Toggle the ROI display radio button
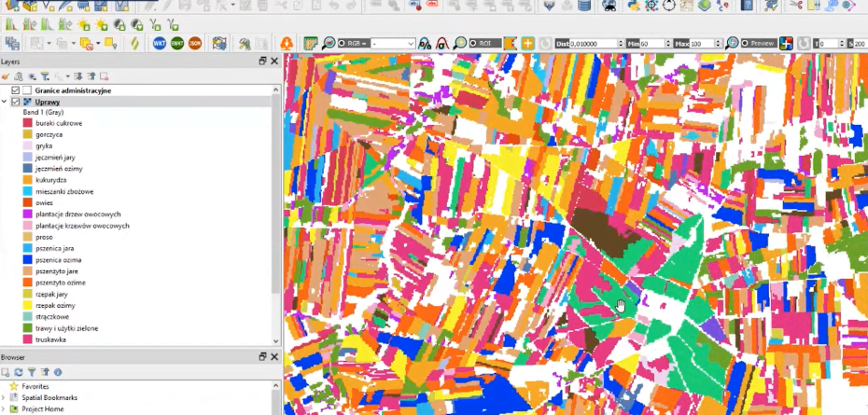Image resolution: width=868 pixels, height=415 pixels. 473,44
